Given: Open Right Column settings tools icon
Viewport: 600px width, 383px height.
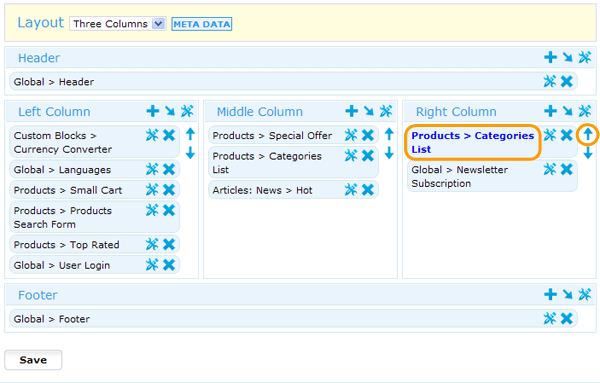Looking at the screenshot, I should pos(585,111).
